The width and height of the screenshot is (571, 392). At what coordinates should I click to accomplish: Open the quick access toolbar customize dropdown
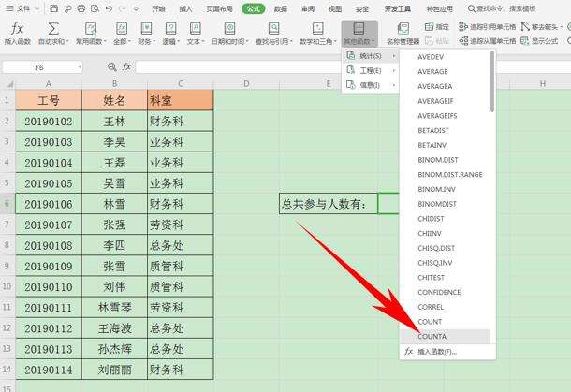[x=136, y=8]
